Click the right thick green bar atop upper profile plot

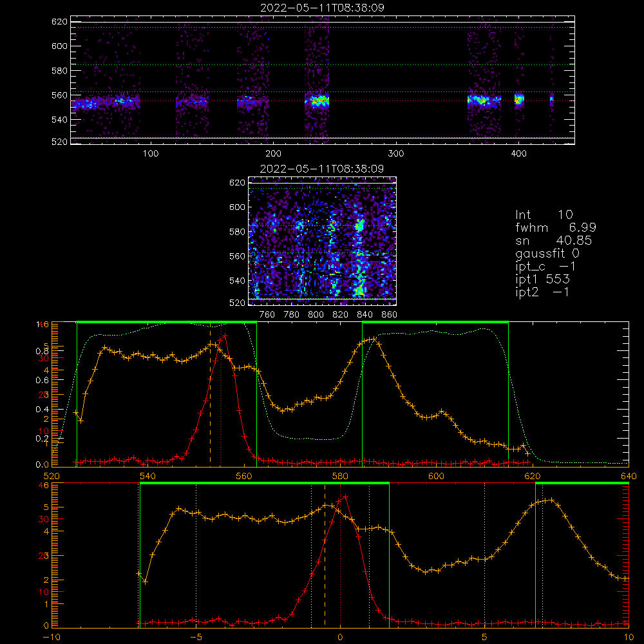(x=435, y=322)
